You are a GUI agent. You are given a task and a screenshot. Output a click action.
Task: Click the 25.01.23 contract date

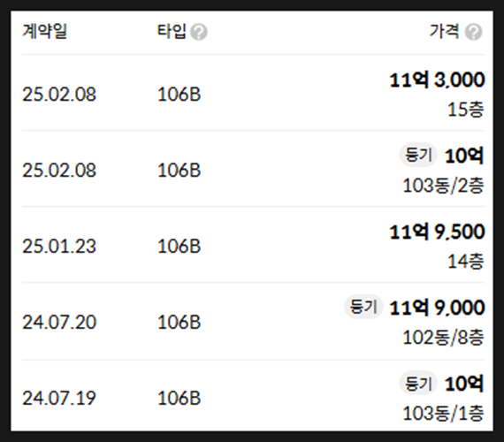pos(59,247)
